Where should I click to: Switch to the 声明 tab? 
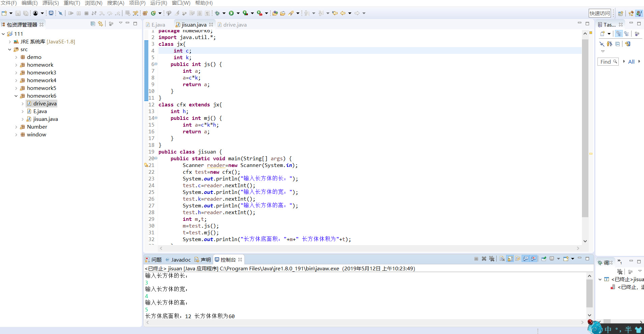click(x=203, y=260)
